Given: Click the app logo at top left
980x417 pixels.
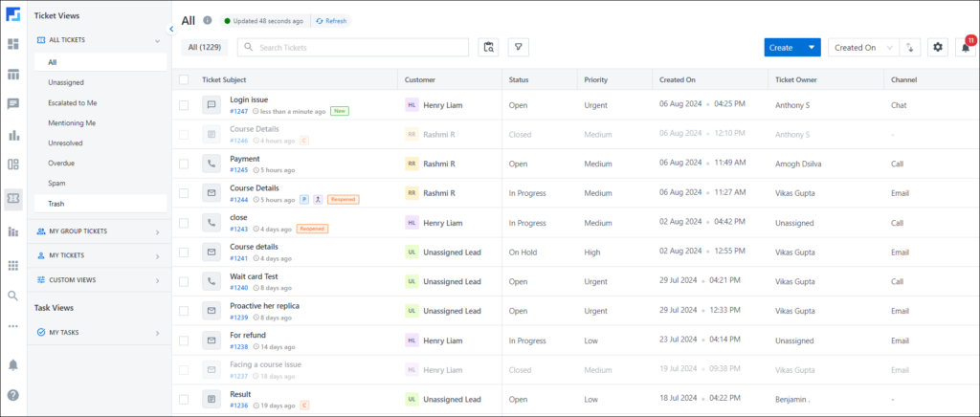Looking at the screenshot, I should [x=13, y=14].
